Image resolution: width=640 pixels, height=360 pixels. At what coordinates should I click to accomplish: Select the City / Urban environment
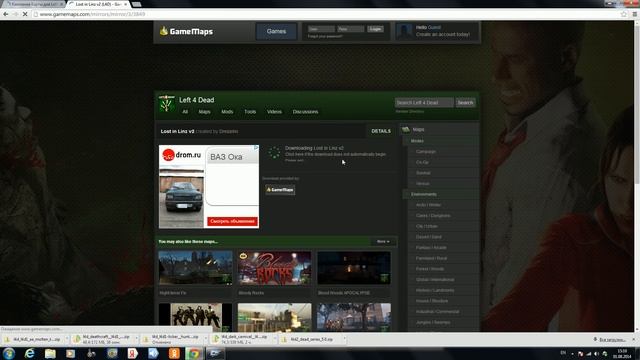[427, 226]
